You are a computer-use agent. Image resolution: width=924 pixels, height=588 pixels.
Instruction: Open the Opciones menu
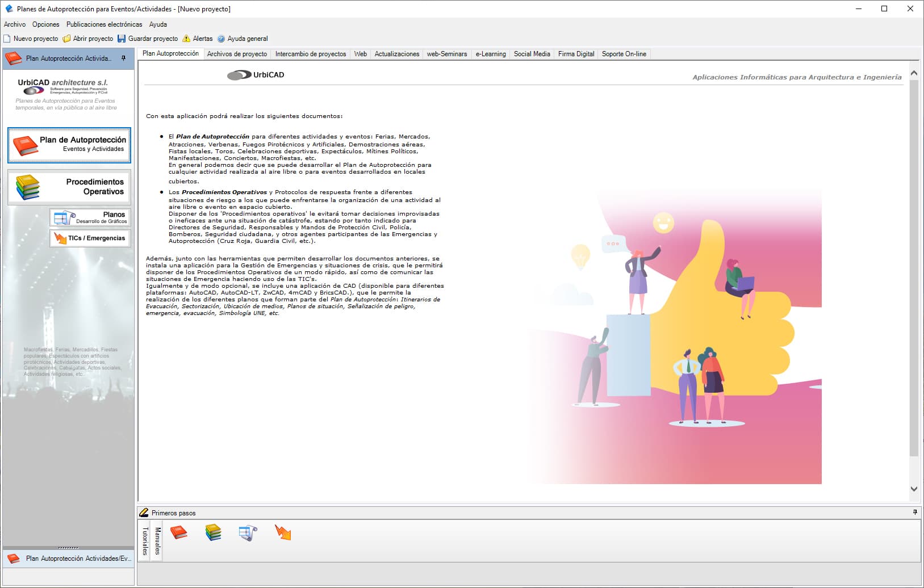pyautogui.click(x=45, y=24)
